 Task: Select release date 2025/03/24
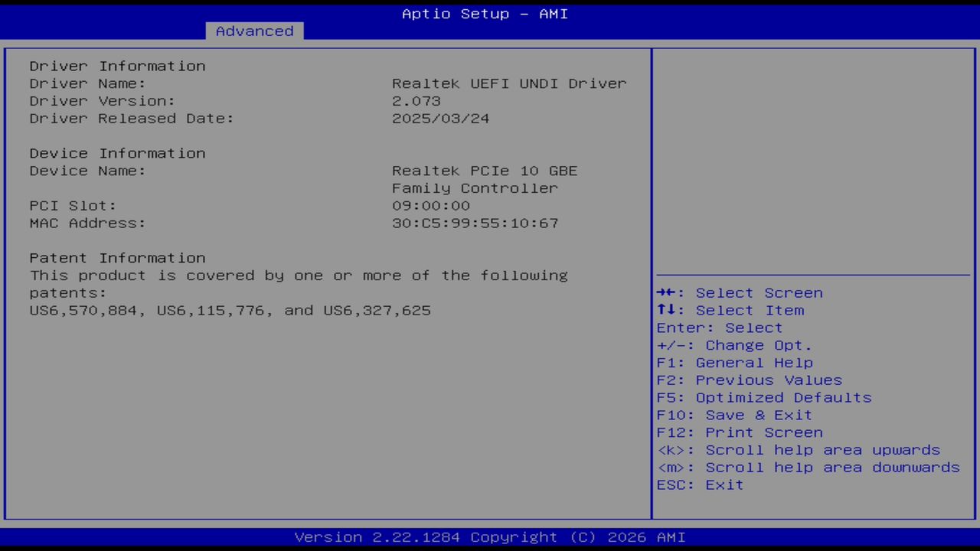pos(441,119)
